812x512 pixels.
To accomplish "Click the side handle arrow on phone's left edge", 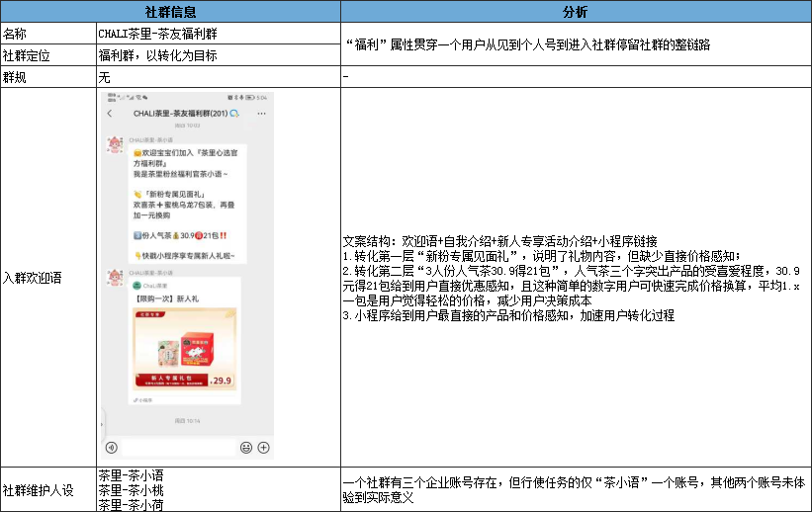I will (x=103, y=422).
